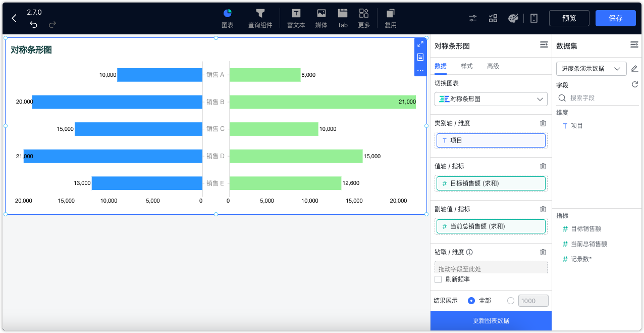Switch to the 高级 tab

493,66
